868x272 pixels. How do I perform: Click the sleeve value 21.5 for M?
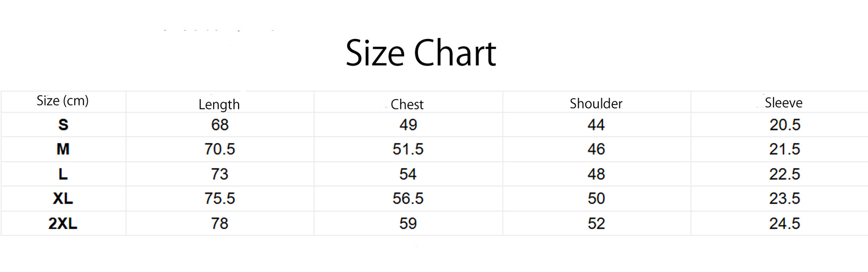click(785, 149)
